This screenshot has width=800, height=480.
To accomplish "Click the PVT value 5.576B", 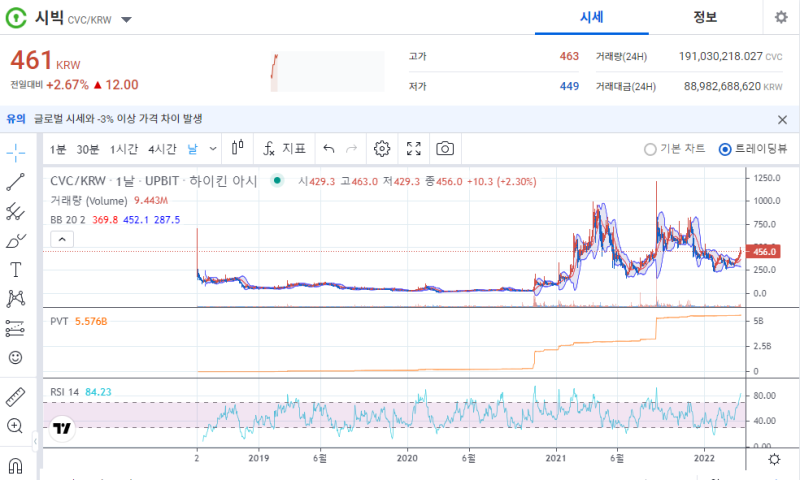I will tap(91, 321).
